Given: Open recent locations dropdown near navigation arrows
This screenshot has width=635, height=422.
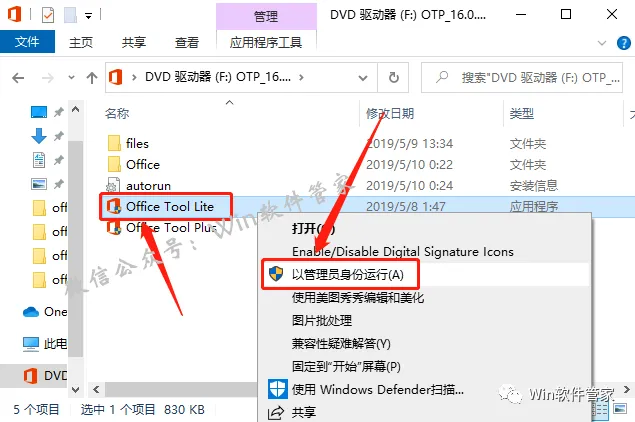Looking at the screenshot, I should (x=71, y=77).
